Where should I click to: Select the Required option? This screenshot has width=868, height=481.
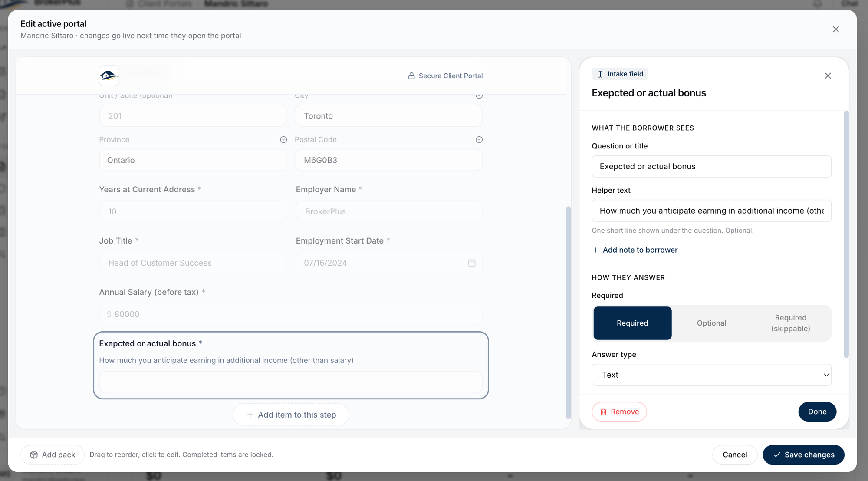(x=632, y=323)
